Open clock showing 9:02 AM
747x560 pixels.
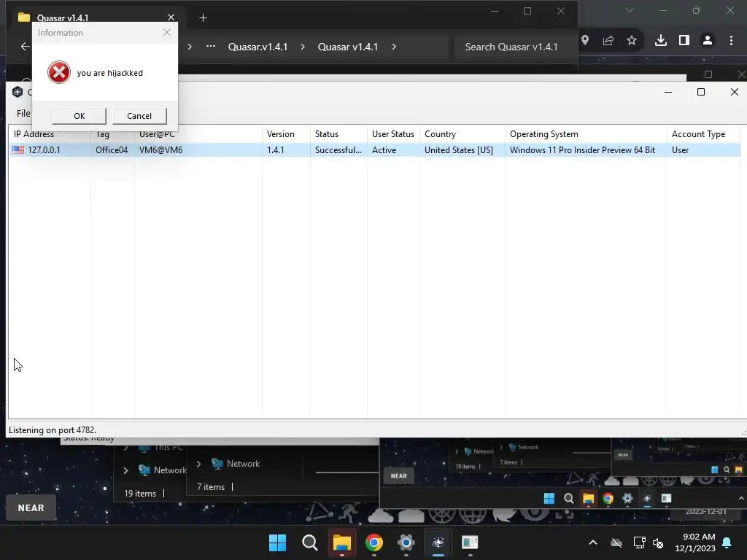click(695, 542)
